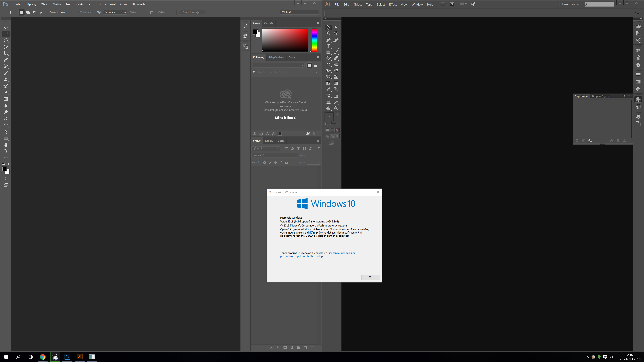Select the Lasso tool in Photoshop
This screenshot has width=644, height=362.
6,40
